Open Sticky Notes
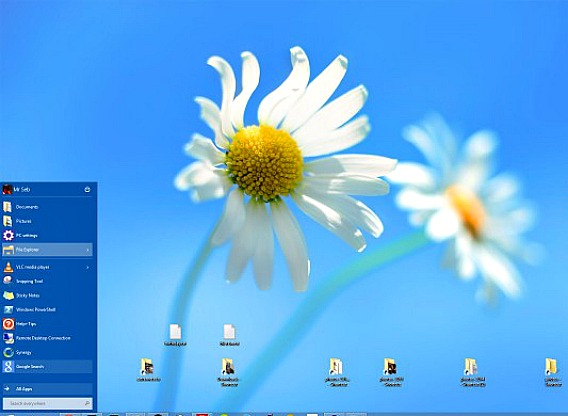568x416 pixels. tap(47, 295)
